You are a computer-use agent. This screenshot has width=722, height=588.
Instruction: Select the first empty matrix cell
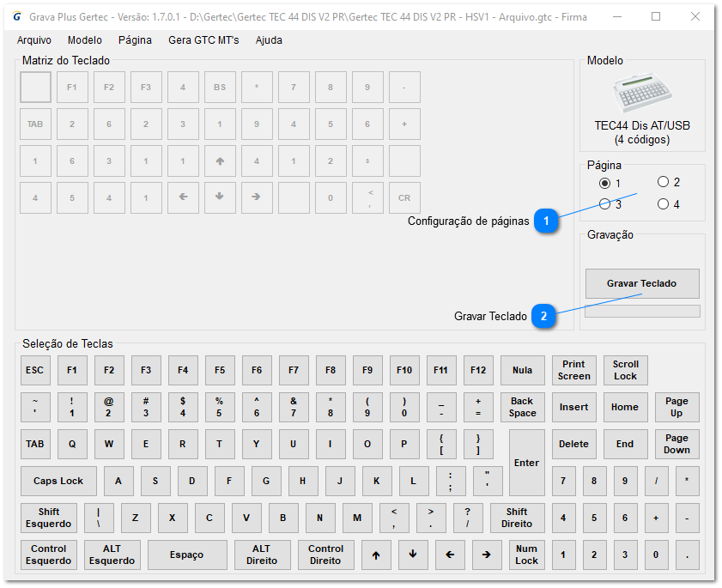click(35, 88)
